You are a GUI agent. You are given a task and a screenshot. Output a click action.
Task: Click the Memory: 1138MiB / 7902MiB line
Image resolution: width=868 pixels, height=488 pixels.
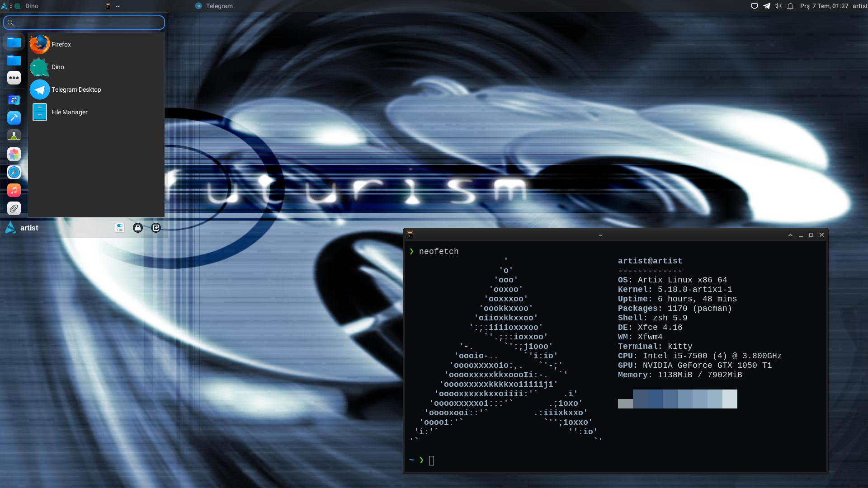pos(680,375)
